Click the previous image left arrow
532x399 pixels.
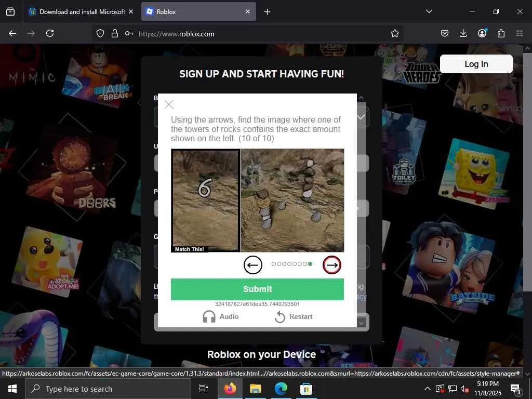253,265
